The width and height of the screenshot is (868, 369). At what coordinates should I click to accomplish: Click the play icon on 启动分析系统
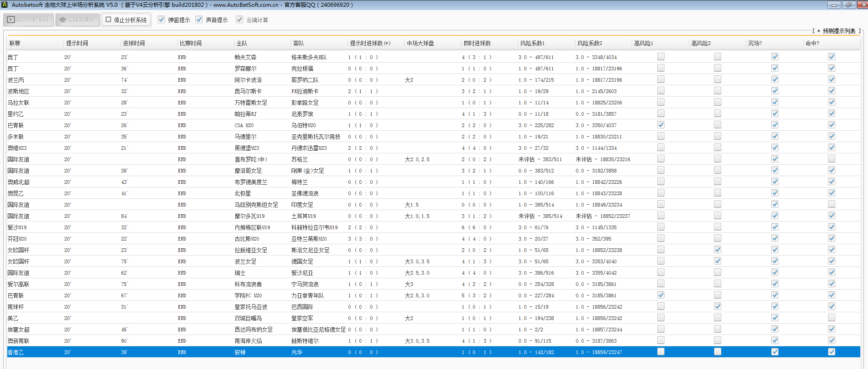(x=11, y=20)
